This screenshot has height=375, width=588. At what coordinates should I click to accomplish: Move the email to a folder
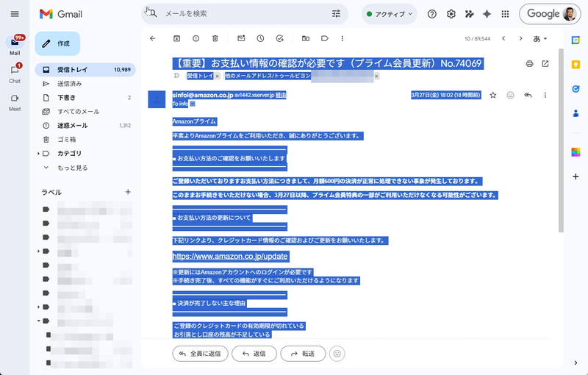306,38
